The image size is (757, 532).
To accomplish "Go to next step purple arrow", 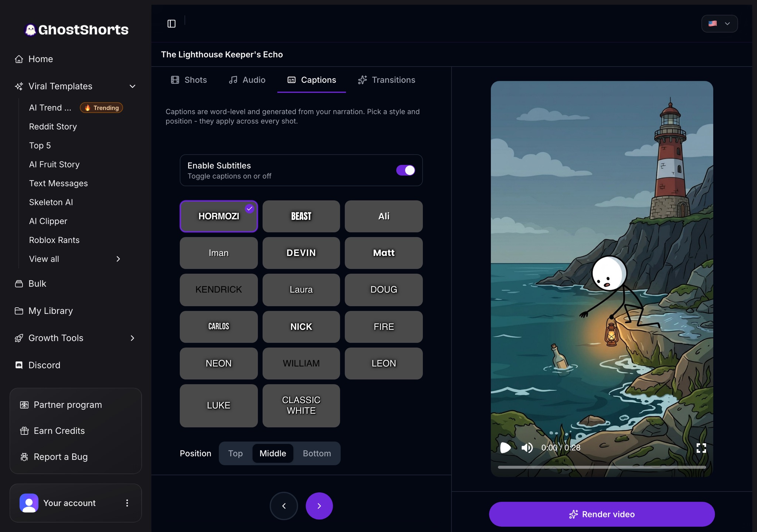I will [x=319, y=506].
